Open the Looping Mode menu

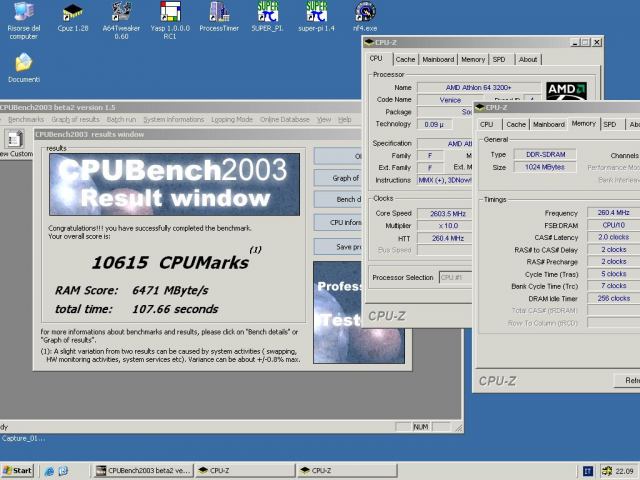(232, 120)
